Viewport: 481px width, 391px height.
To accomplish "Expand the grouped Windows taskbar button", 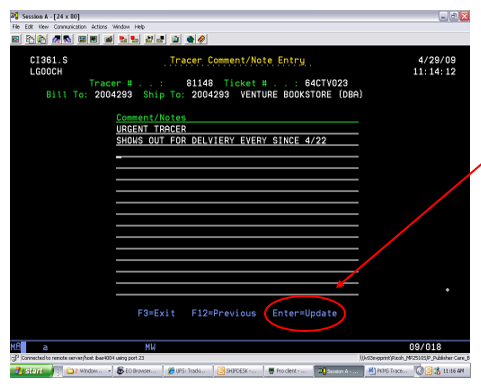I will (88, 371).
